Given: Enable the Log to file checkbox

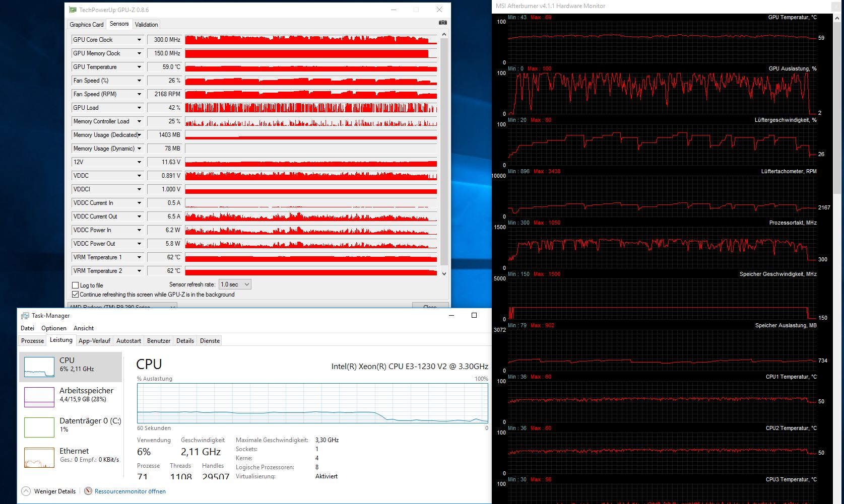Looking at the screenshot, I should pos(76,285).
